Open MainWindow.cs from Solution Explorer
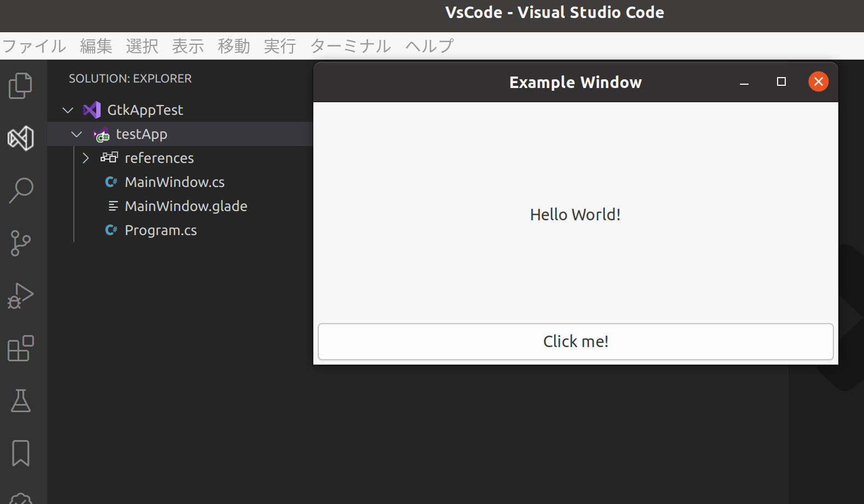Screen dimensions: 864x504 click(174, 182)
